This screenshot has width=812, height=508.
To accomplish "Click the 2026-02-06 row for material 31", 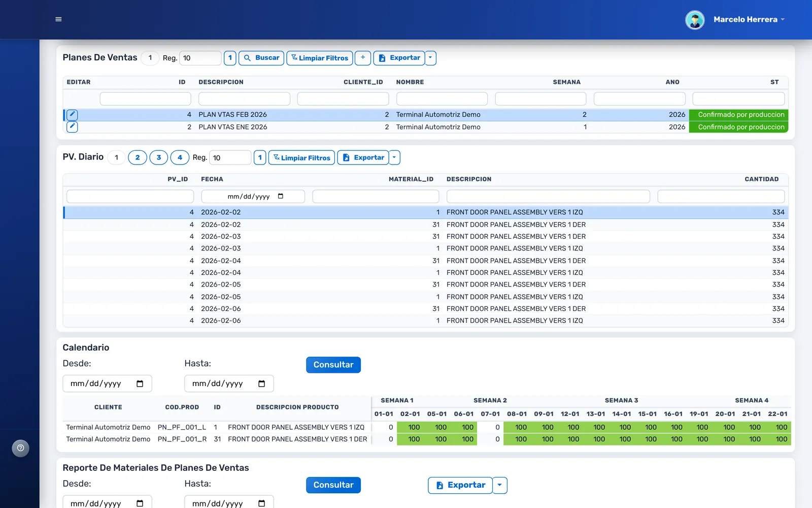I will [x=425, y=309].
